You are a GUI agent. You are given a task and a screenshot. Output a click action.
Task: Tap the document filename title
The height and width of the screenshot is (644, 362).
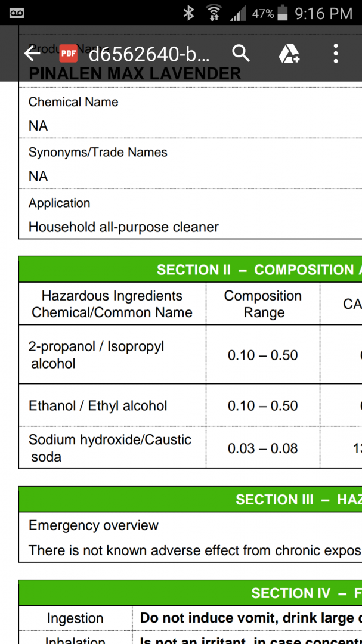[x=149, y=54]
